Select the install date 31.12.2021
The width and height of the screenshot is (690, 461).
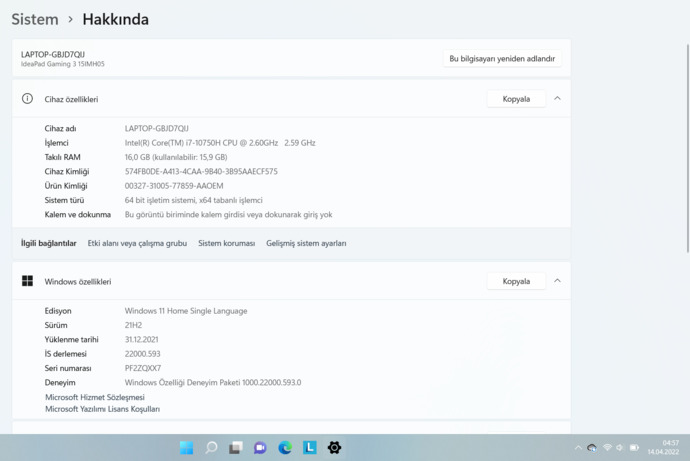coord(141,340)
